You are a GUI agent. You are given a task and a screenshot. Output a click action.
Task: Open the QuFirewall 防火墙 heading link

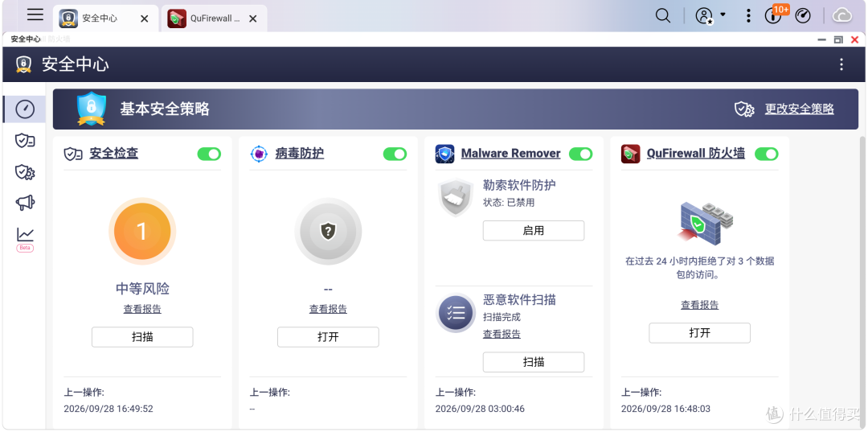(696, 154)
